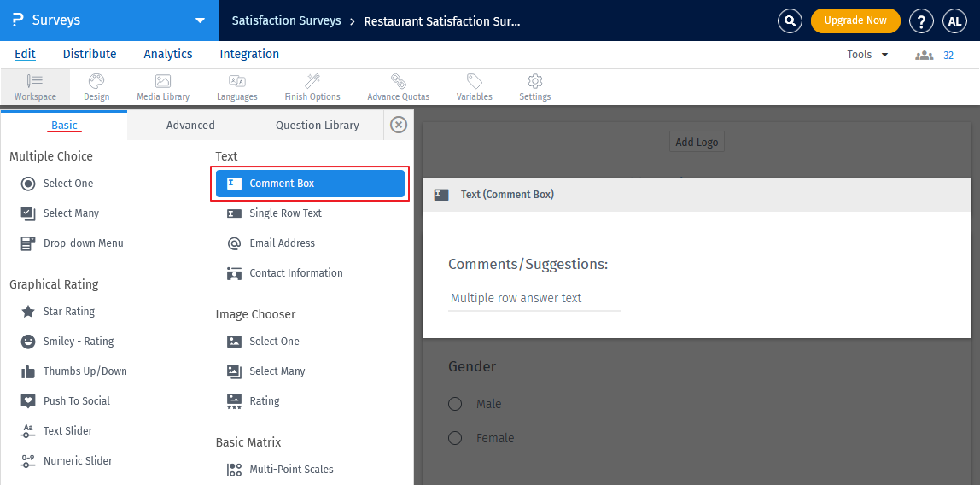Image resolution: width=980 pixels, height=485 pixels.
Task: Open the Design palette icon
Action: [96, 82]
